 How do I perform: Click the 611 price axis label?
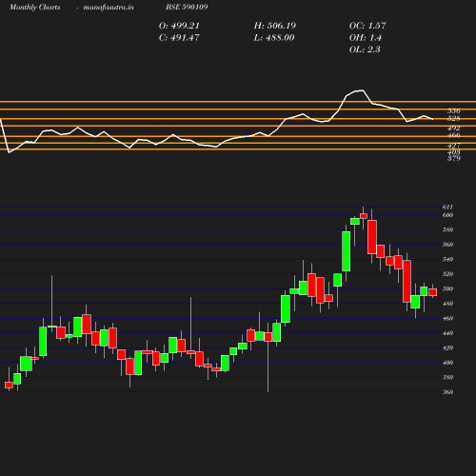tap(447, 208)
